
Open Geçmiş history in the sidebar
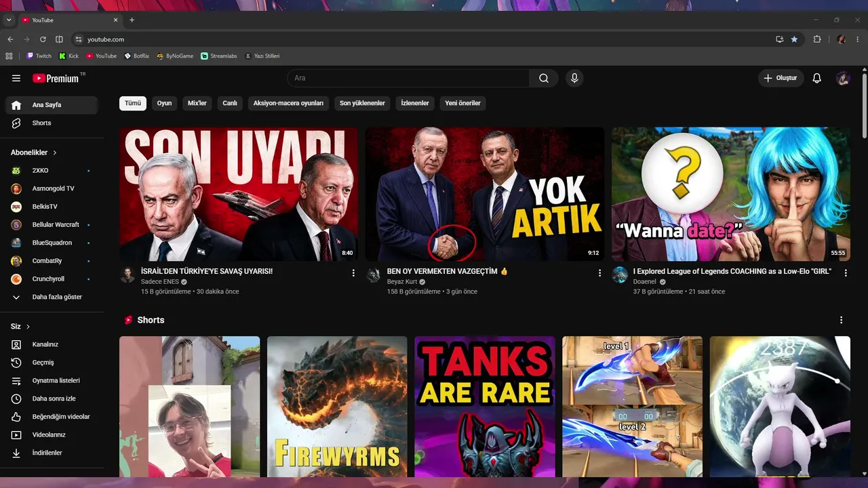click(x=52, y=363)
